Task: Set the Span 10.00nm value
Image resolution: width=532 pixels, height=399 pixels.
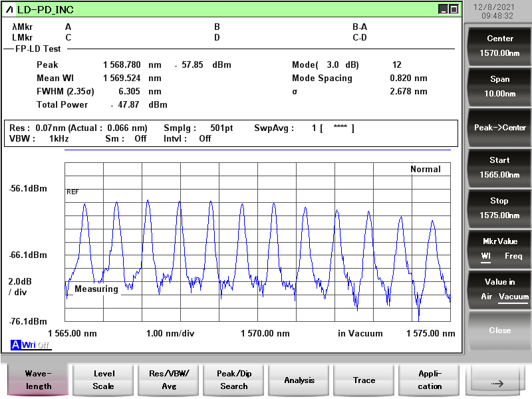Action: click(499, 86)
